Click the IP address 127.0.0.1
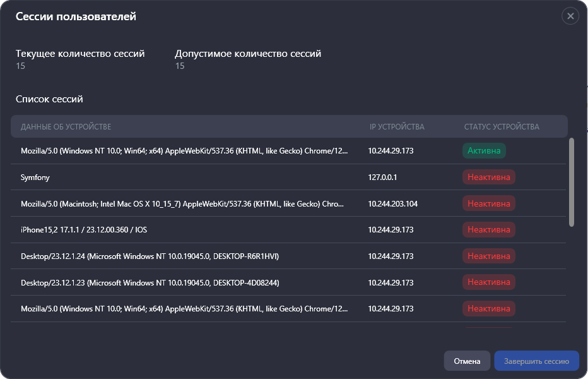588x379 pixels. click(382, 177)
